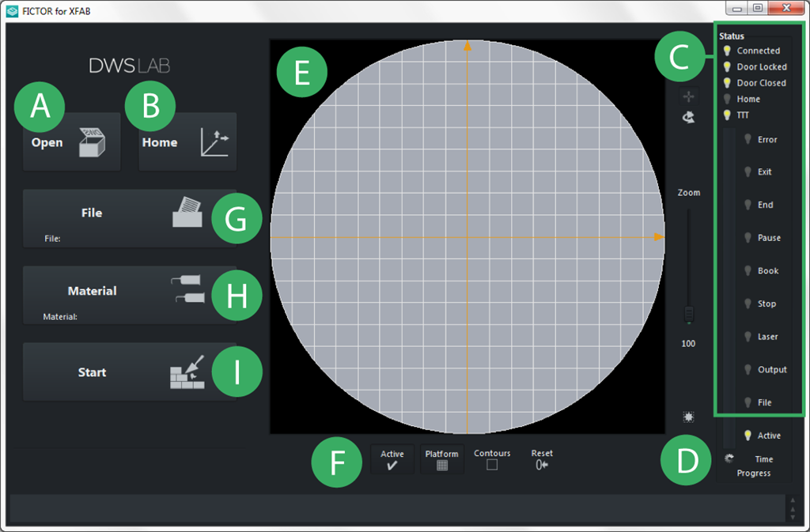Click the spinning Time progress icon

pos(729,457)
